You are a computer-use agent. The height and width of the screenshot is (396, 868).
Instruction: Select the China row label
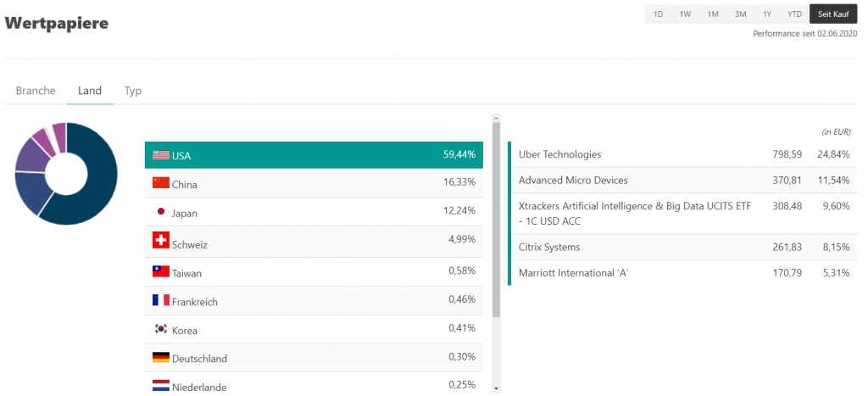[x=184, y=185]
